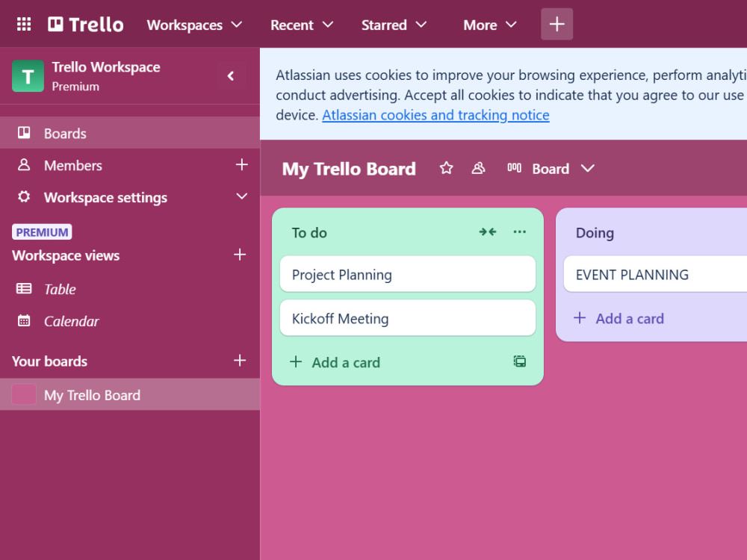Viewport: 747px width, 560px height.
Task: Create card from template icon
Action: (520, 362)
